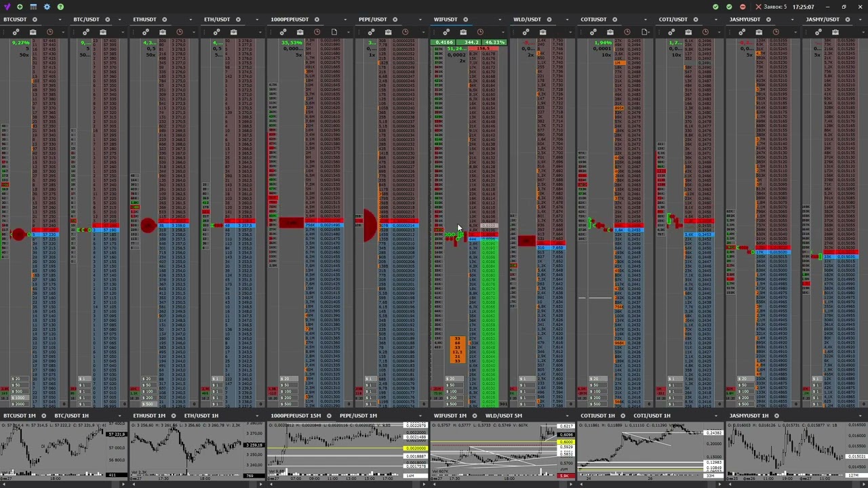Screen dimensions: 868x488
Task: Click the clock icon in JASMYUSDT panel
Action: (x=776, y=32)
